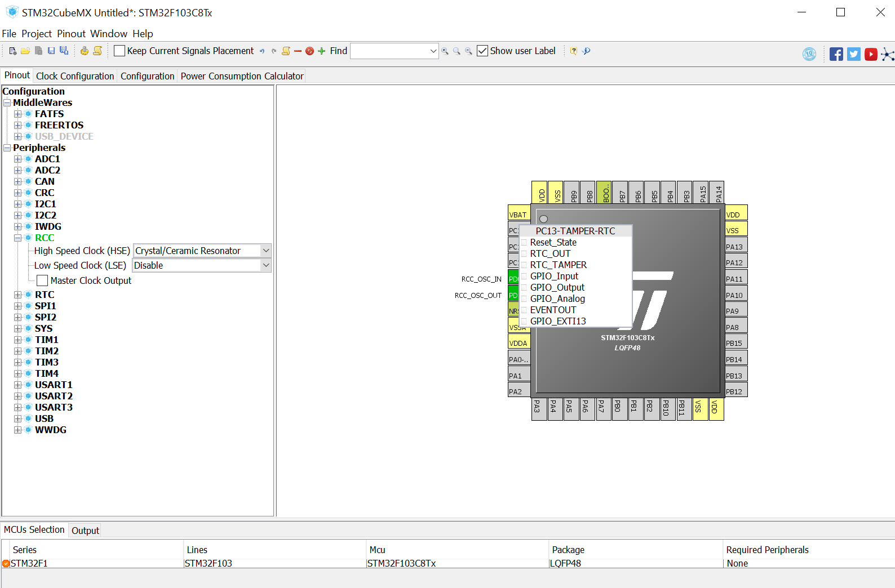
Task: Click the scroll icon next to Redo
Action: tap(286, 51)
